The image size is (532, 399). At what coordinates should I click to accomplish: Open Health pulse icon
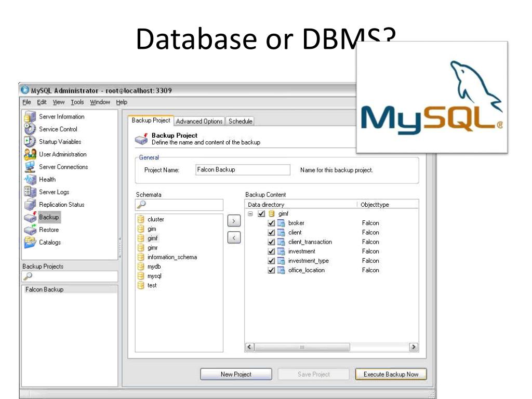click(x=30, y=179)
